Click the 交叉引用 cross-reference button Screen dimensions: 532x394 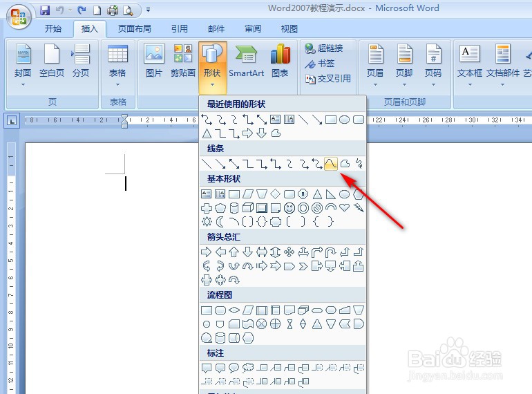click(x=327, y=79)
